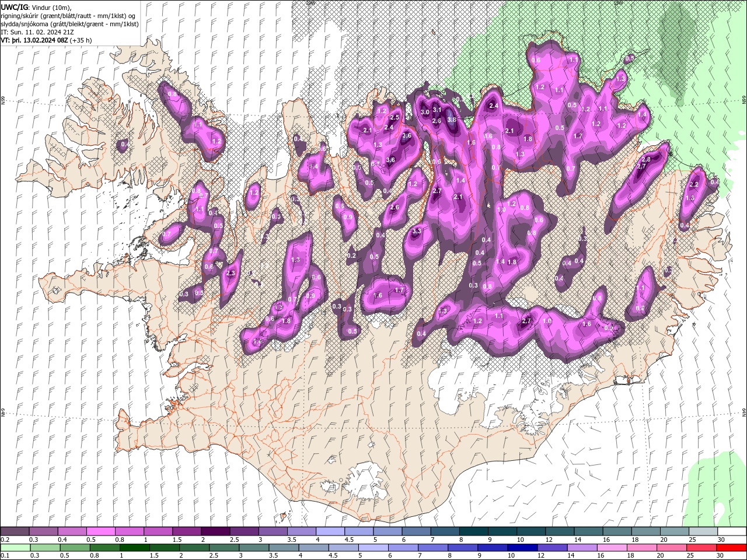Click the upper legend swatch between 0.2 and 0.3
Screen dimensions: 747x560
click(15, 531)
